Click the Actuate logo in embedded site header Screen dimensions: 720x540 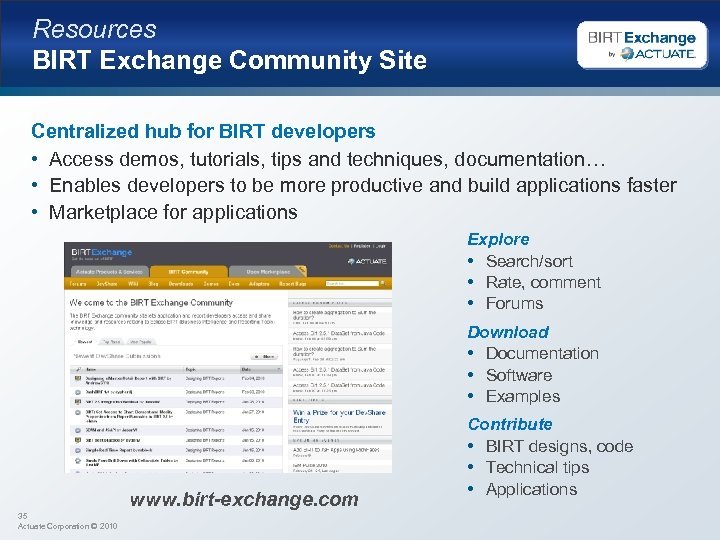367,261
